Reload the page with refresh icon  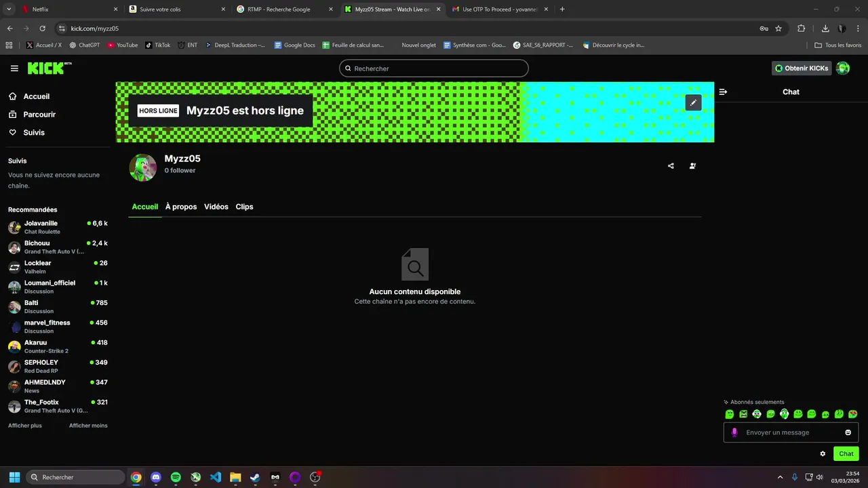click(43, 28)
